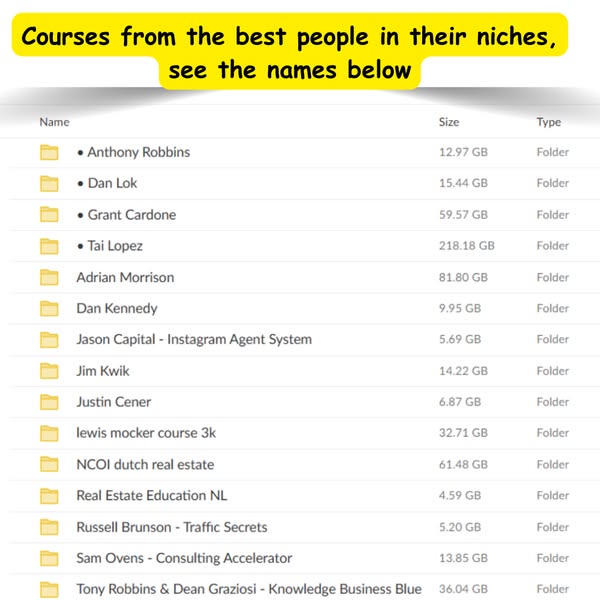
Task: Click the Adrian Morrison folder icon
Action: click(49, 277)
